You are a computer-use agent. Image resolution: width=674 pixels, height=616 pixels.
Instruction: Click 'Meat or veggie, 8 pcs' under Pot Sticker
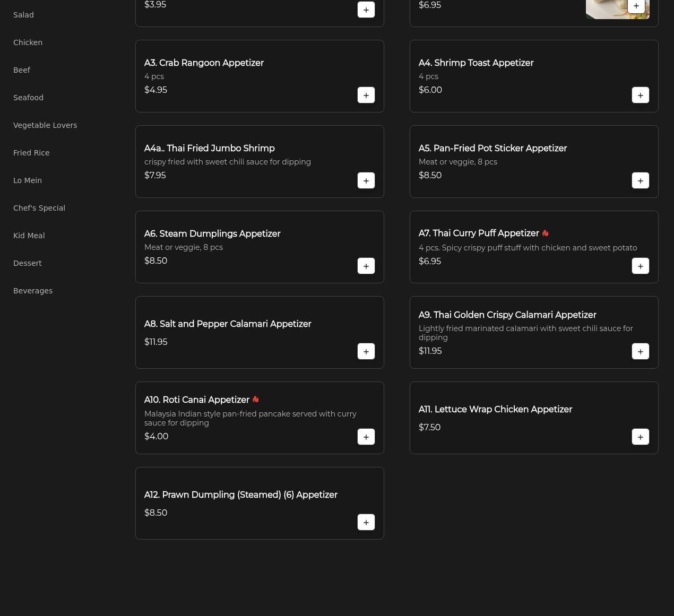[458, 162]
